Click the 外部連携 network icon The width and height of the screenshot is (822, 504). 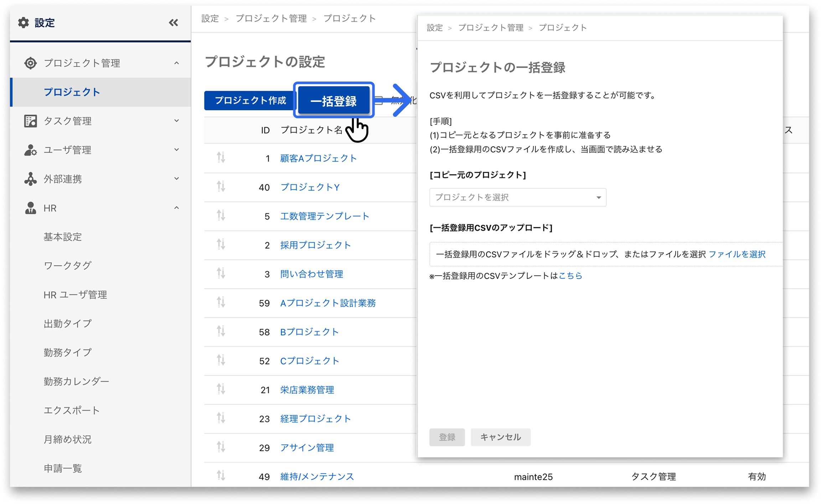pos(31,179)
